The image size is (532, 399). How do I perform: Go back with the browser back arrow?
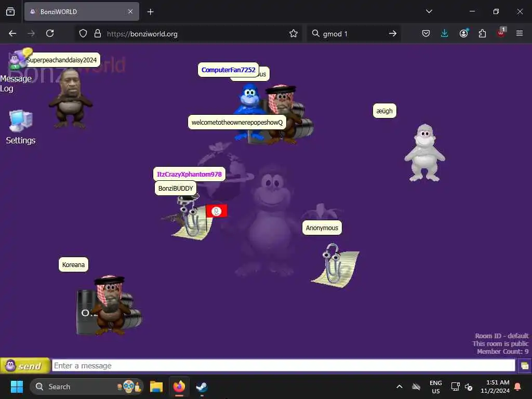click(12, 34)
